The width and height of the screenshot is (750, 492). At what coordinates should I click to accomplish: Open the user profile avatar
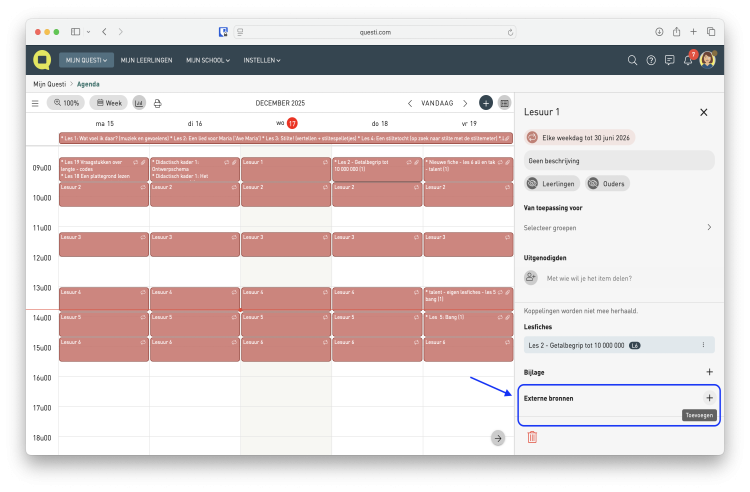pos(707,60)
